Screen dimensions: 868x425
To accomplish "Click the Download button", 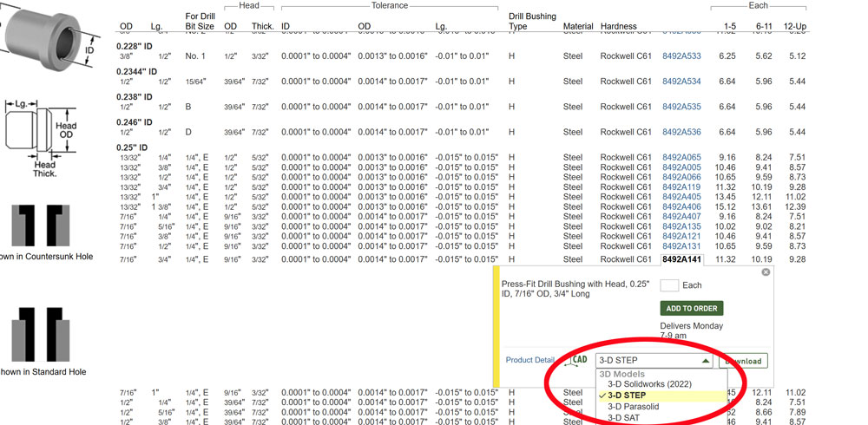I will 743,361.
